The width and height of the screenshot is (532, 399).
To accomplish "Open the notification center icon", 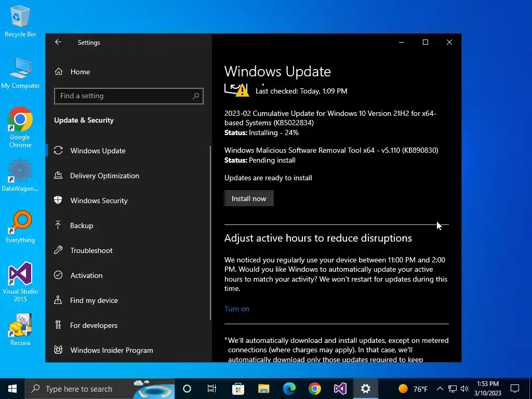I will 515,389.
